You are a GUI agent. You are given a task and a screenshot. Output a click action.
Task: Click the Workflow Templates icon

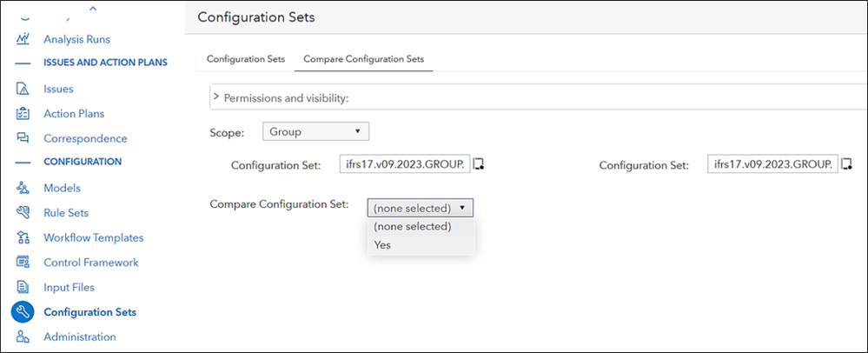(23, 237)
